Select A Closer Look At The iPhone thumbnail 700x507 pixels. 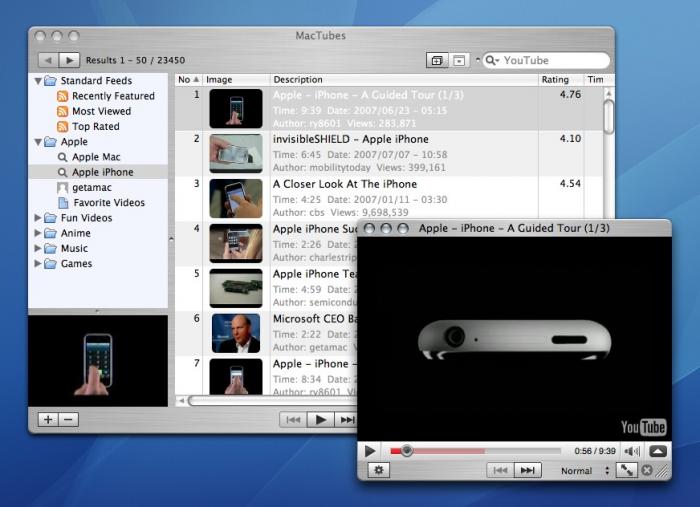click(x=236, y=198)
